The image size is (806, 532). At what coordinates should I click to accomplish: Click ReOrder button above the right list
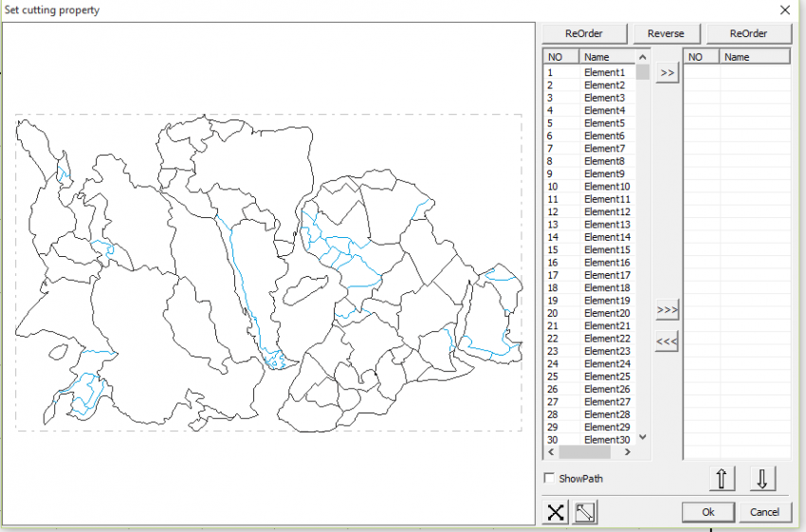tap(748, 34)
